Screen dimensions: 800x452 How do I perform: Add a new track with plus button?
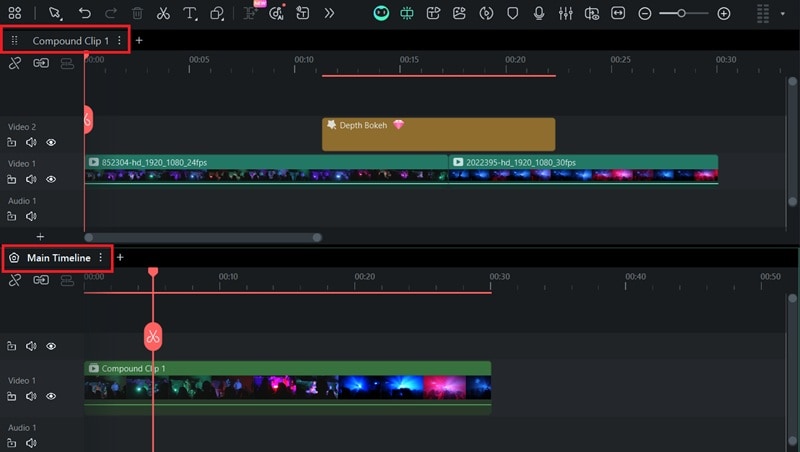click(40, 237)
